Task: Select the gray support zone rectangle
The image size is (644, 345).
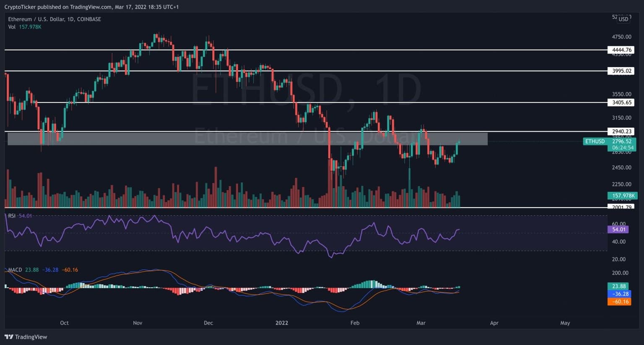Action: 247,139
